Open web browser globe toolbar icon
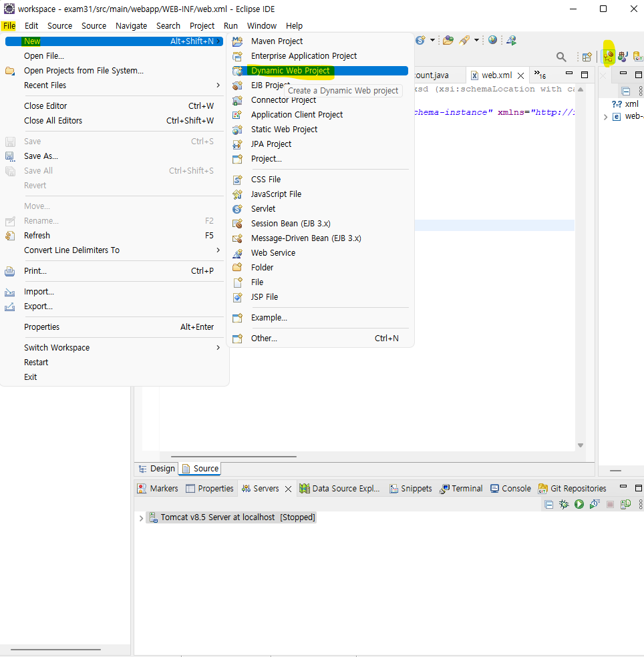Screen dimensions: 644x657 coord(492,40)
